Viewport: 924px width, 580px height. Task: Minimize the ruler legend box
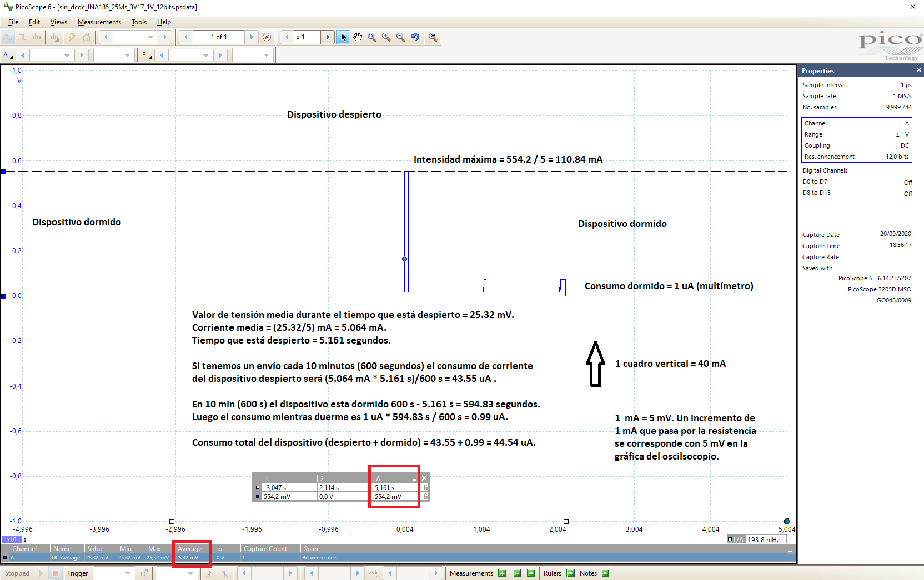[x=414, y=478]
